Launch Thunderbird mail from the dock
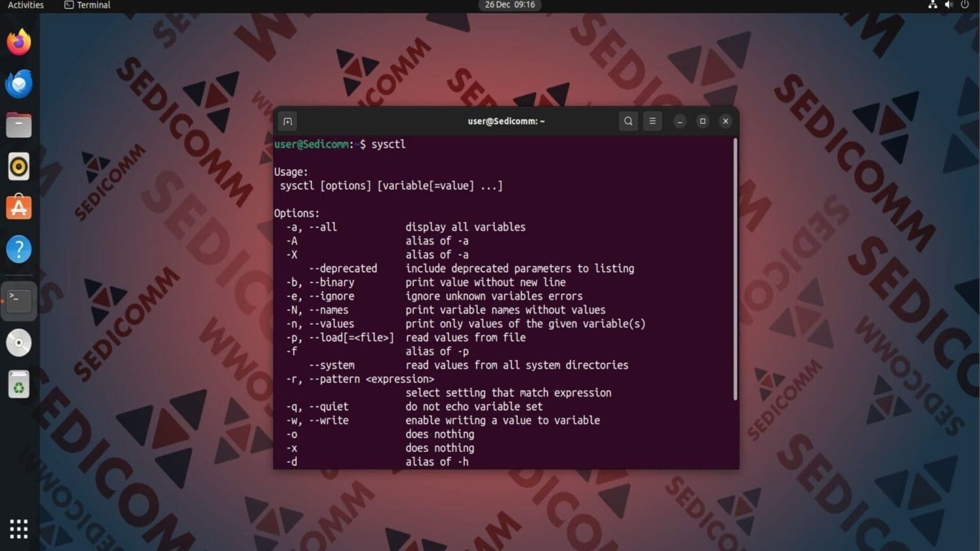The height and width of the screenshot is (551, 980). pos(19,84)
